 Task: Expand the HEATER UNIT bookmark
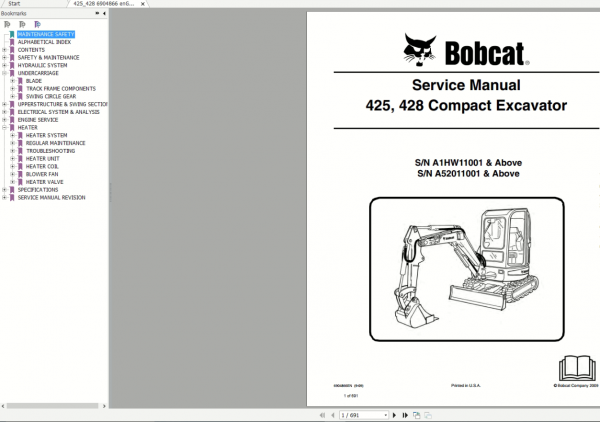13,159
